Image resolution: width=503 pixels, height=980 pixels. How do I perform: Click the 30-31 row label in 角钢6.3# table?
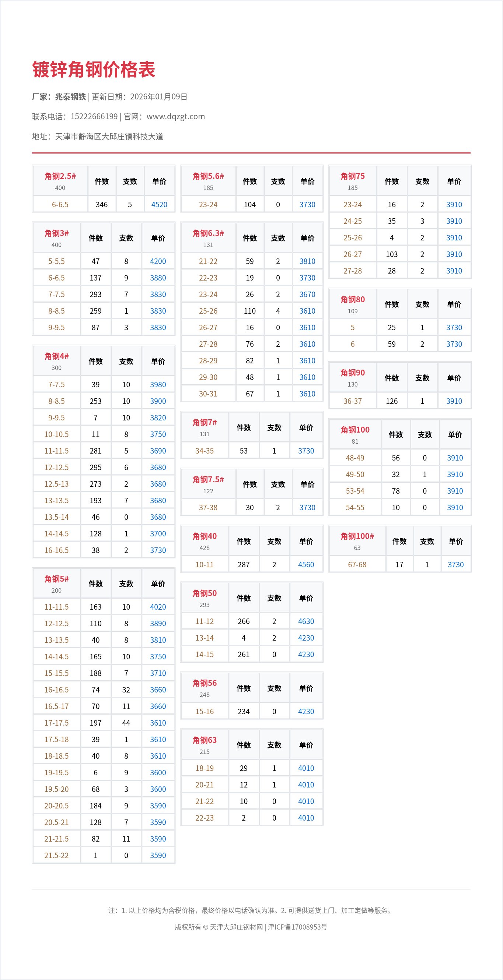pyautogui.click(x=208, y=394)
